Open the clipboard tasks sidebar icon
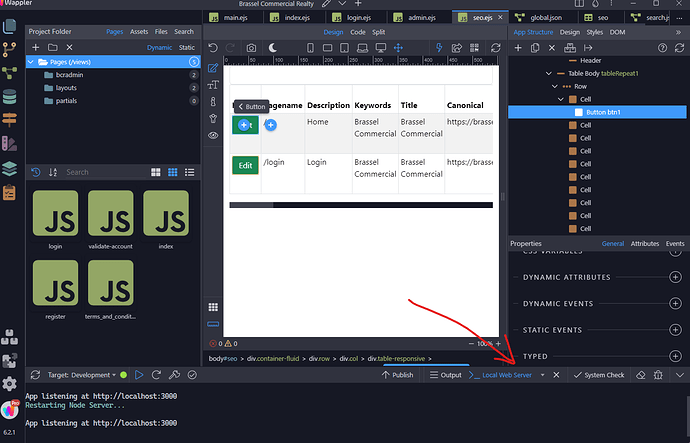 tap(9, 192)
